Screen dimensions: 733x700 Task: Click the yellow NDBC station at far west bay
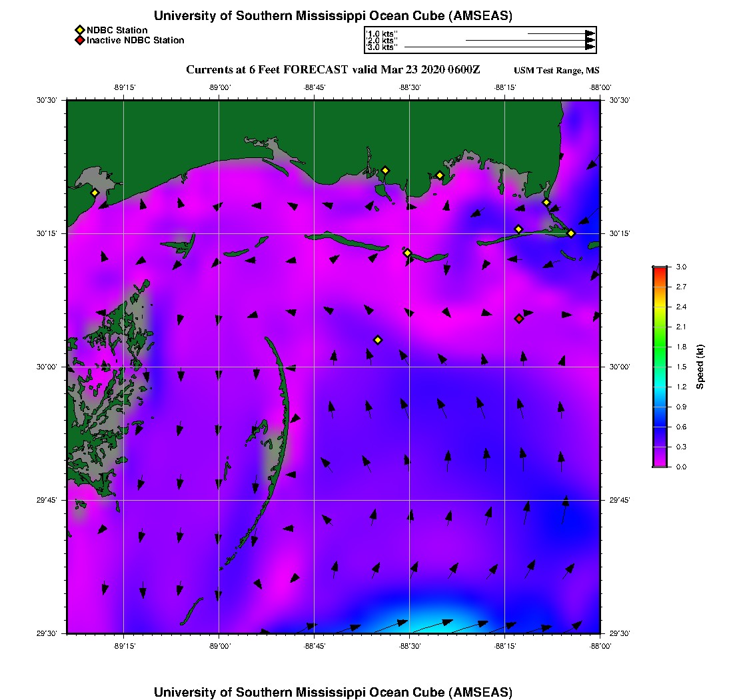pos(95,193)
